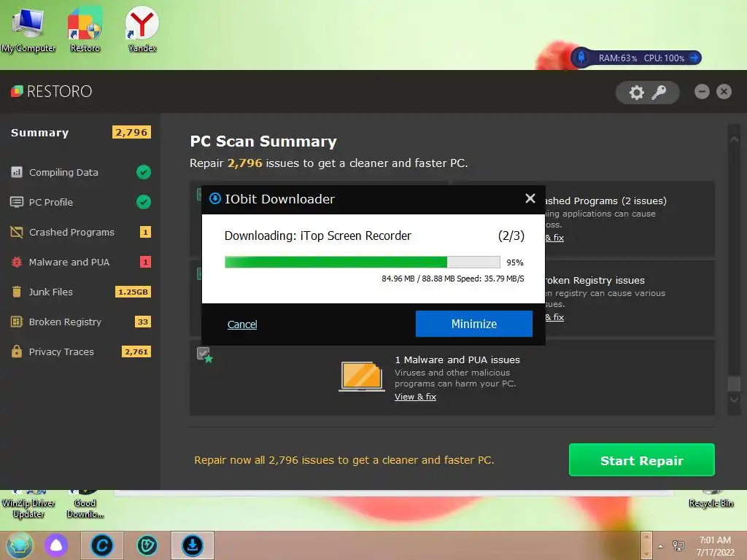This screenshot has width=747, height=560.
Task: Click the Broken Registry 33 badge
Action: 143,322
